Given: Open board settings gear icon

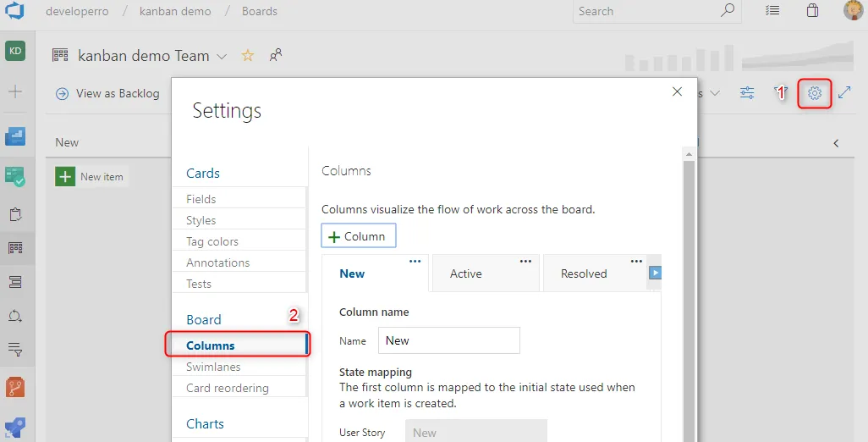Looking at the screenshot, I should [815, 93].
